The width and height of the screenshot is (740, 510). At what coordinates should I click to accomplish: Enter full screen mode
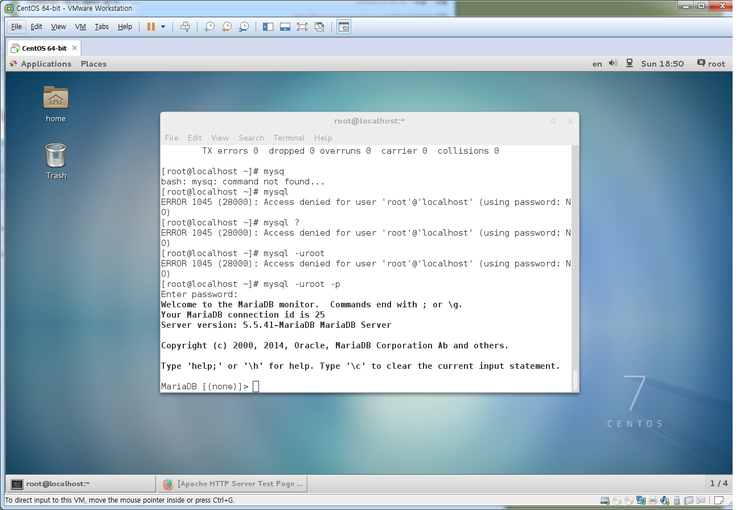tap(302, 27)
